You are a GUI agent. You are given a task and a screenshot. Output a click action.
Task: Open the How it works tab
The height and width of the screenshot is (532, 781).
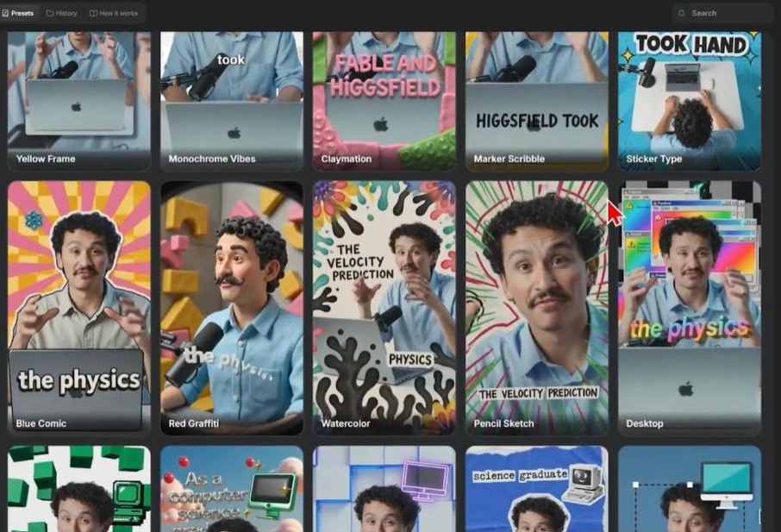tap(114, 13)
